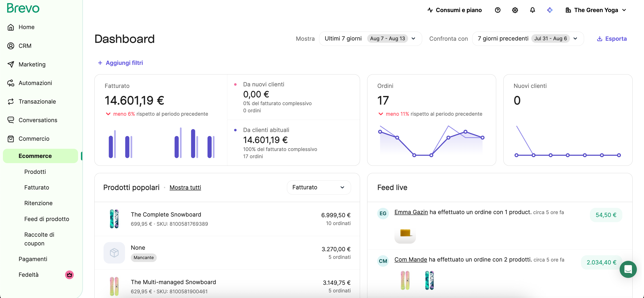Image resolution: width=644 pixels, height=298 pixels.
Task: Click the Fedeltà crown badge icon
Action: (x=69, y=275)
